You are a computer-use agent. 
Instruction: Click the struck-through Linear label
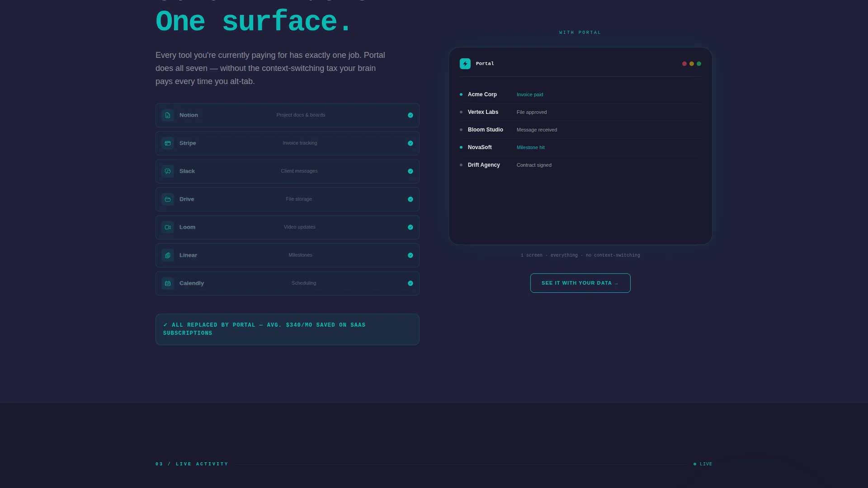pyautogui.click(x=188, y=255)
